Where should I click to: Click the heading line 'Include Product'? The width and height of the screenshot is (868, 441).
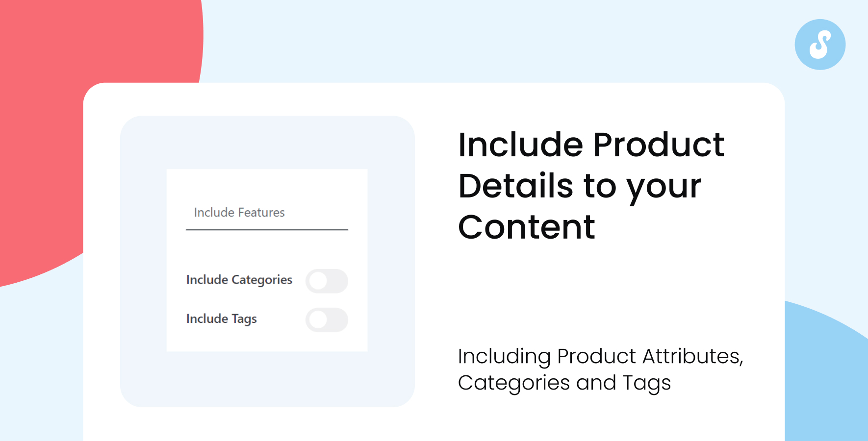pos(591,145)
